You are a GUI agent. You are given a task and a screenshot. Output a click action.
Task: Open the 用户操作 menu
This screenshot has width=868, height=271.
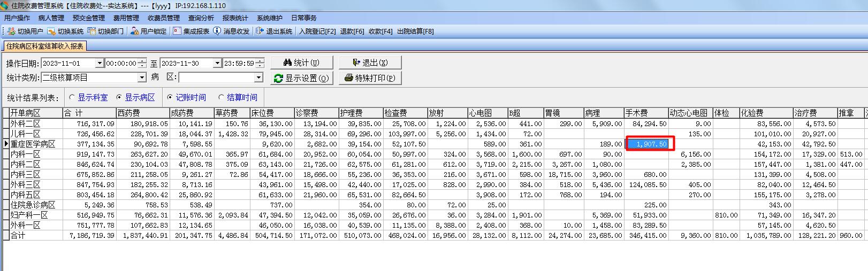coord(17,18)
